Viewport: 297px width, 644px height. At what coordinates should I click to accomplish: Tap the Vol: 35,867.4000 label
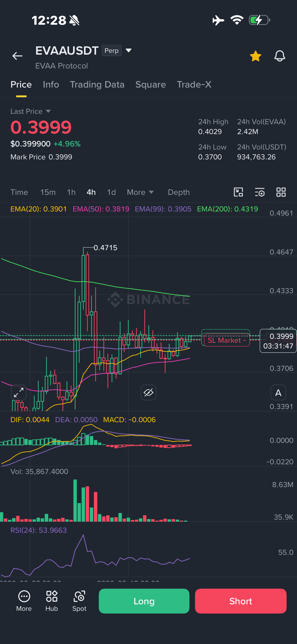coord(39,471)
